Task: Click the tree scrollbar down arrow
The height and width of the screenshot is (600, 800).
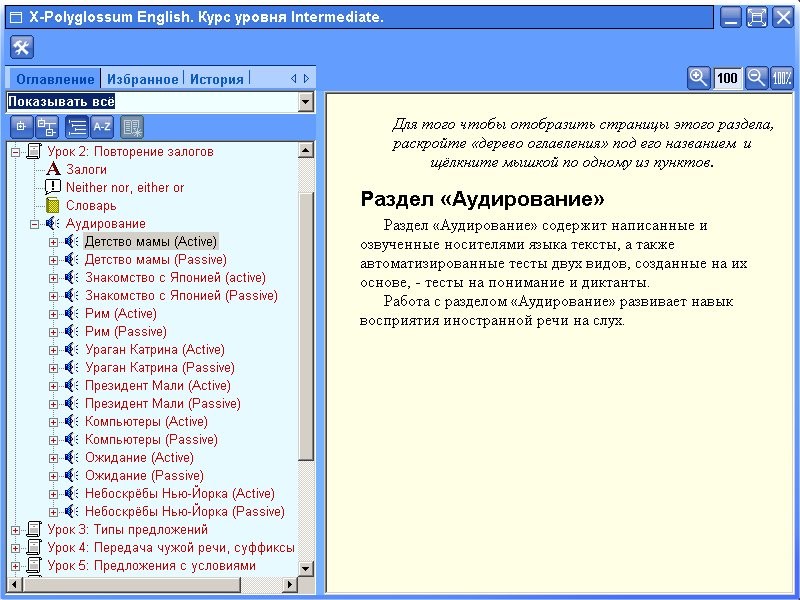Action: coord(306,568)
